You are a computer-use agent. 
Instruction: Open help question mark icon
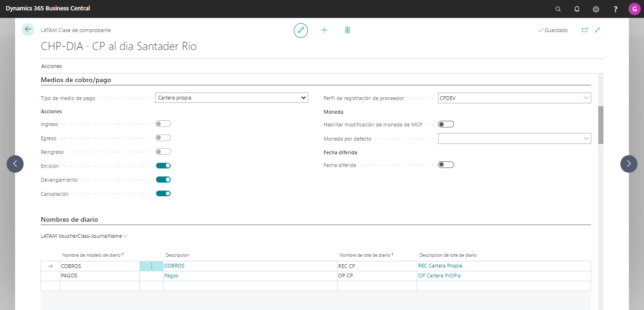pos(615,9)
